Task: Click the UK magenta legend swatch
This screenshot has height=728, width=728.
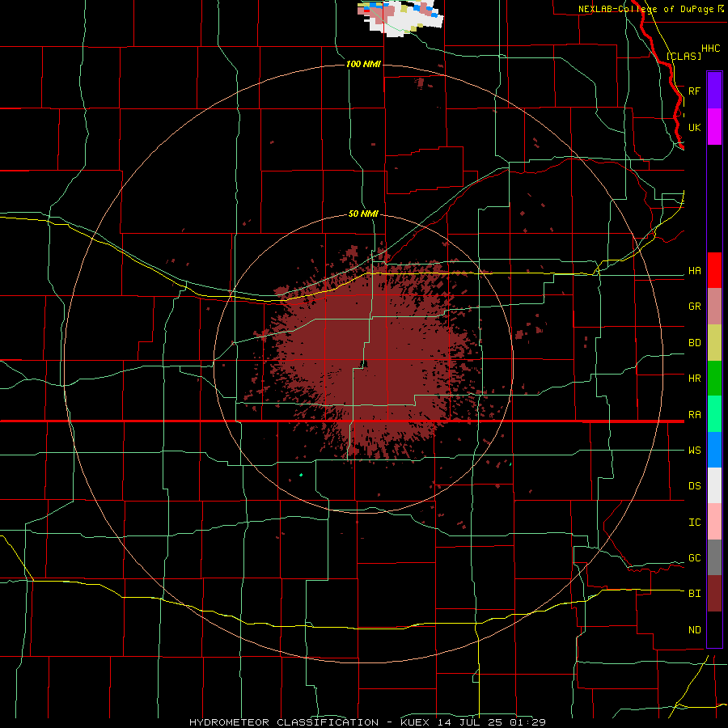Action: pos(714,127)
